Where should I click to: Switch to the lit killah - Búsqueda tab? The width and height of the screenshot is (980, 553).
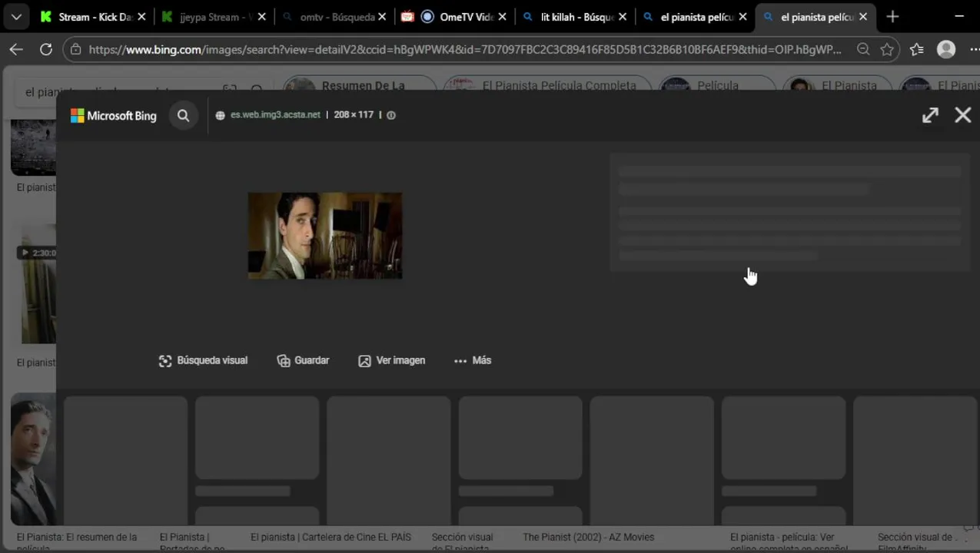tap(575, 17)
